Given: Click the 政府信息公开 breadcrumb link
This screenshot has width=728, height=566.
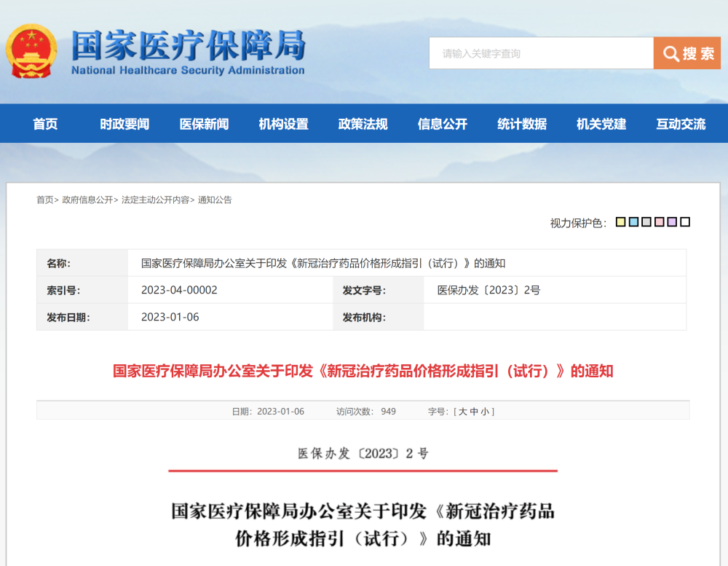Looking at the screenshot, I should [x=87, y=200].
